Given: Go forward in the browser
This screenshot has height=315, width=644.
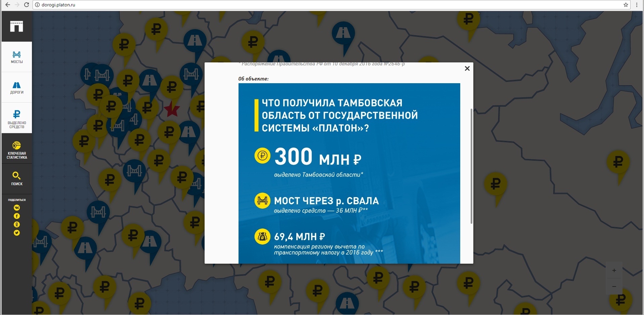Looking at the screenshot, I should tap(17, 5).
